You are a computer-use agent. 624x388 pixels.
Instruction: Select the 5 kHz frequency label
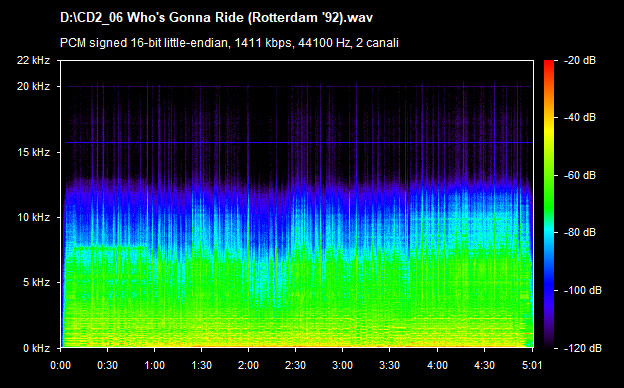36,283
